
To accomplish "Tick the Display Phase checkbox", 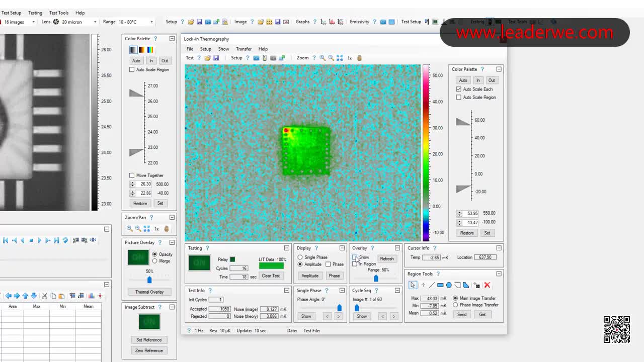I will point(328,264).
